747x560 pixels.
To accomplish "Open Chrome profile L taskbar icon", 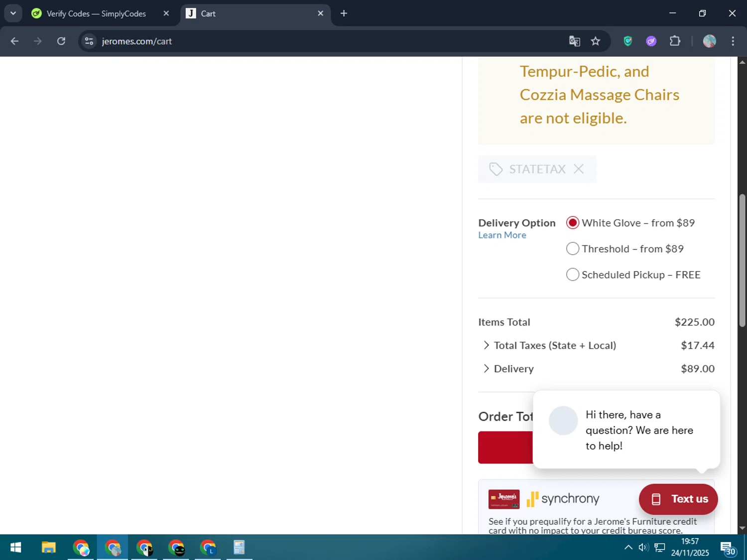I will click(x=208, y=548).
